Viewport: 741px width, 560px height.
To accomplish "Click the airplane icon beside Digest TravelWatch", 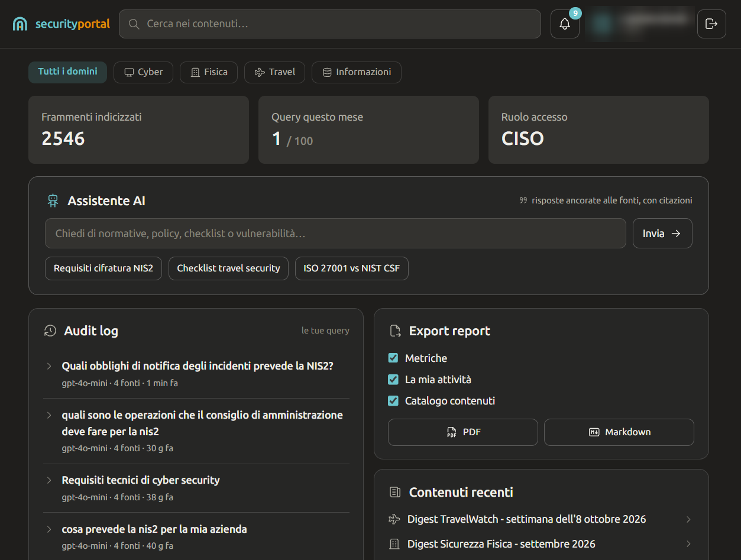I will 394,519.
